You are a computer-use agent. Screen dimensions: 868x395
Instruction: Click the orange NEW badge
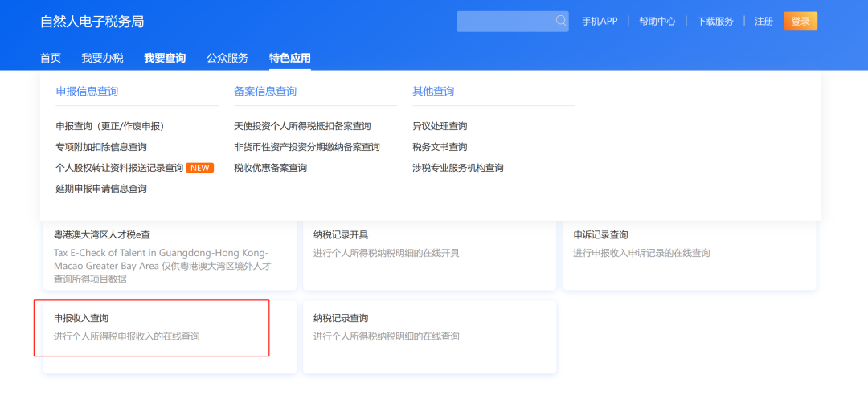pos(200,168)
